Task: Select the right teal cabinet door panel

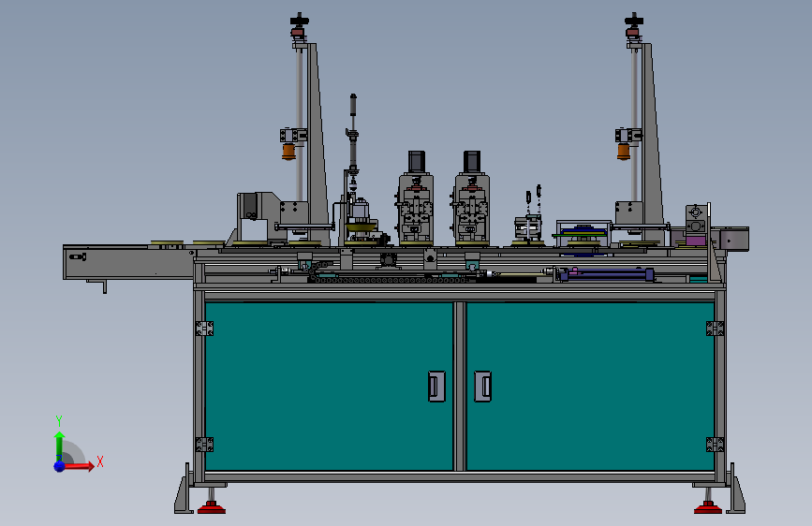Action: point(590,387)
